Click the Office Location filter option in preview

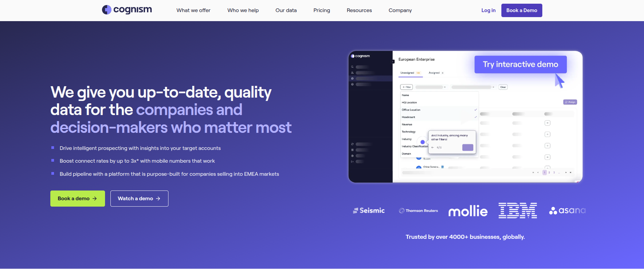tap(411, 110)
